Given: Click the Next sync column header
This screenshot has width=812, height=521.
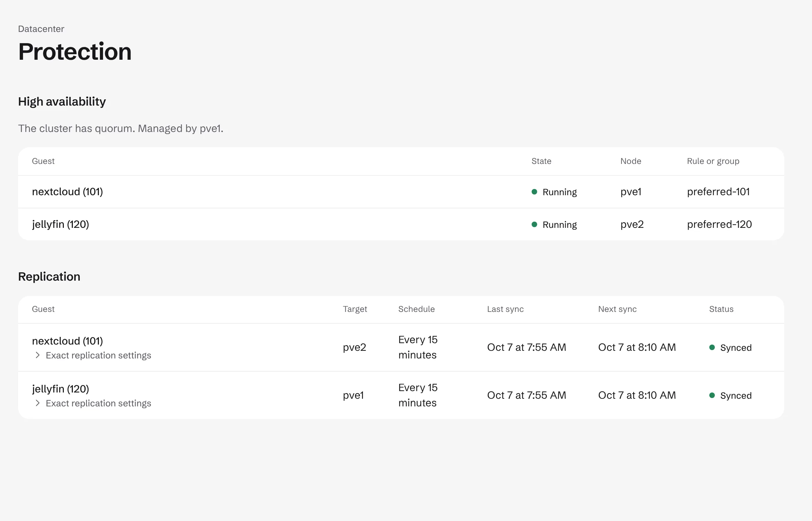Looking at the screenshot, I should [x=617, y=309].
